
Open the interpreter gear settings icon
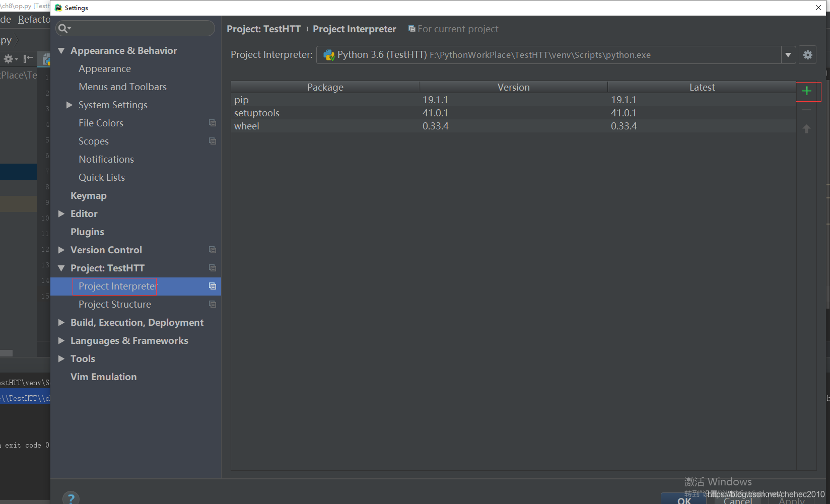[x=808, y=55]
